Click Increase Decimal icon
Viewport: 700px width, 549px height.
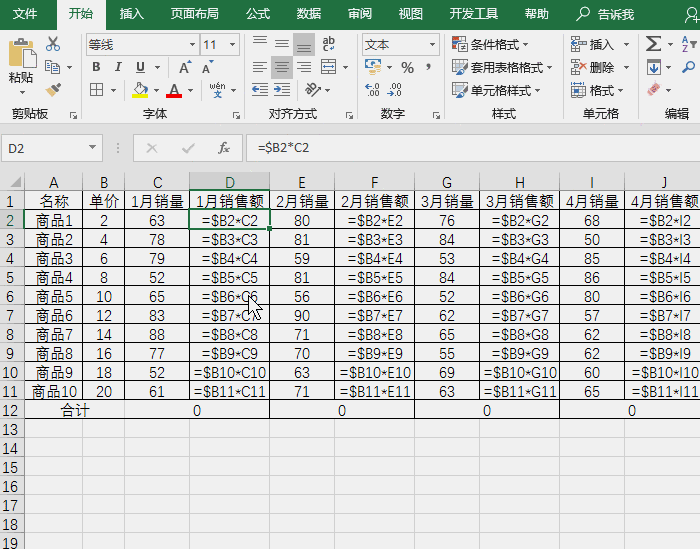372,90
